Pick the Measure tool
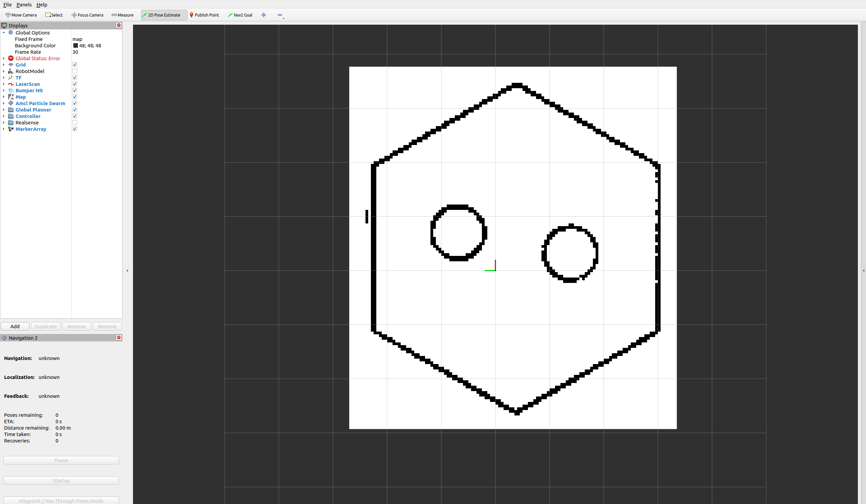Viewport: 866px width, 504px height. tap(123, 15)
